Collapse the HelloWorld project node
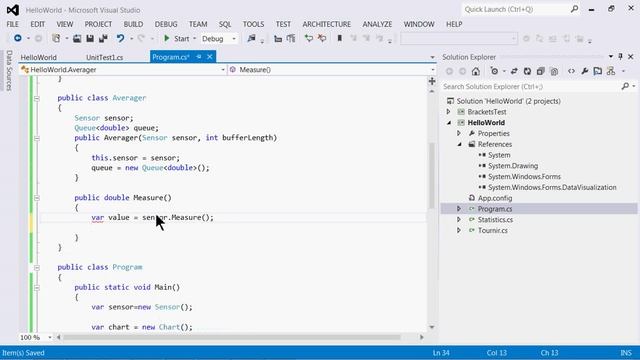The width and height of the screenshot is (640, 360). pyautogui.click(x=449, y=122)
